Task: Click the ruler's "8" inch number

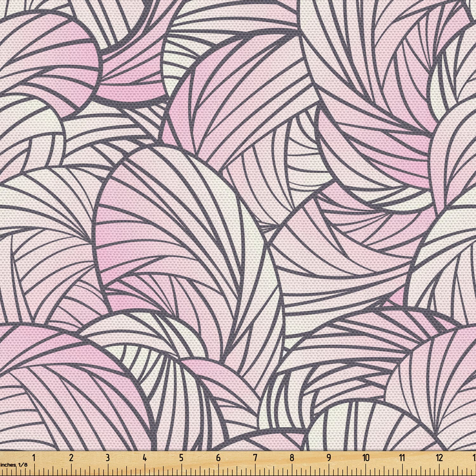Action: [x=292, y=458]
